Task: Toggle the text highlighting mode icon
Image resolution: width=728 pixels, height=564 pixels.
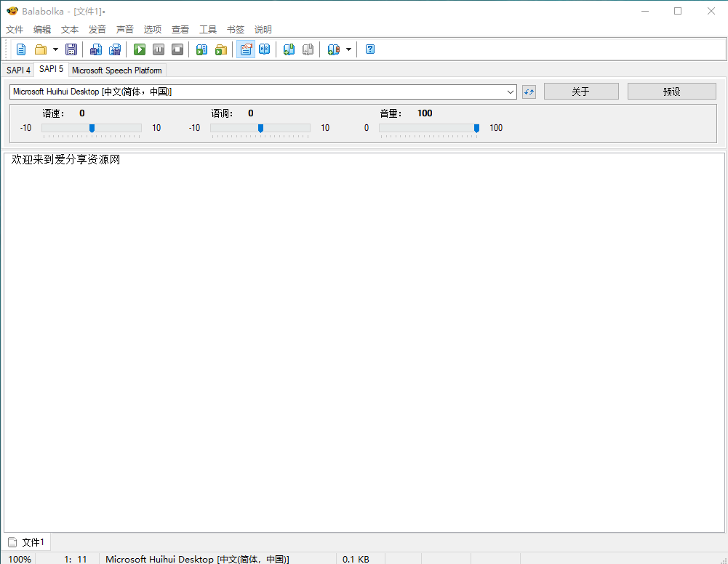Action: [x=246, y=49]
